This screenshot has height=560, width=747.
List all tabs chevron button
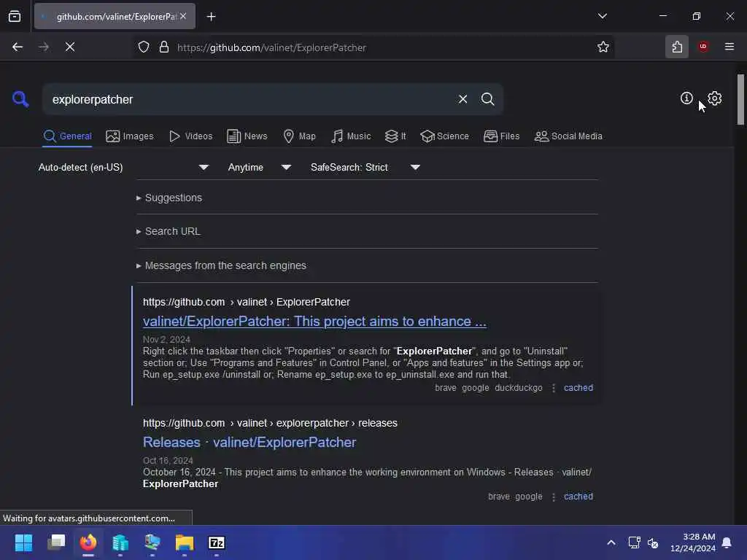602,16
